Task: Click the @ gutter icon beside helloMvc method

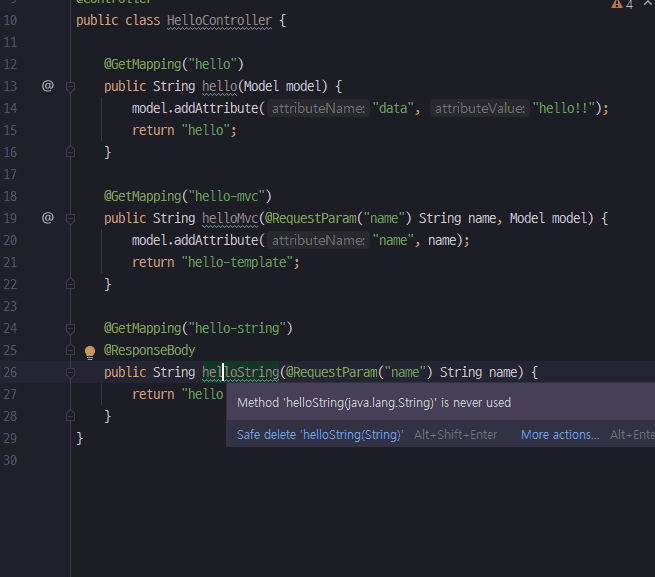Action: click(47, 218)
